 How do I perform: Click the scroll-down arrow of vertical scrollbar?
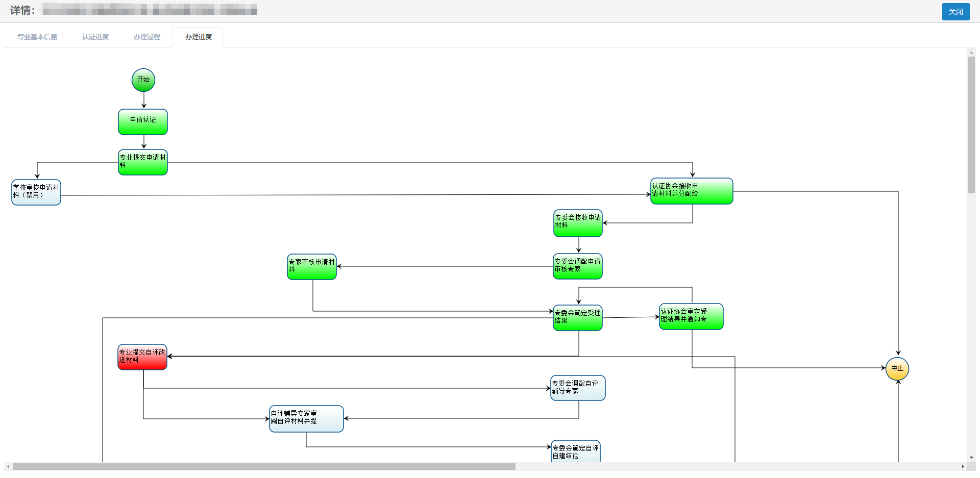pos(971,458)
